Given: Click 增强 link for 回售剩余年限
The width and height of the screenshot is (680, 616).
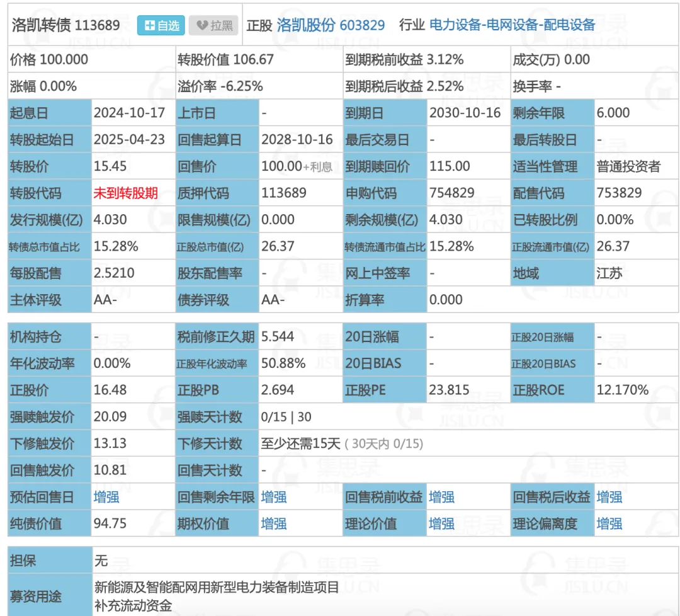Looking at the screenshot, I should pos(274,497).
